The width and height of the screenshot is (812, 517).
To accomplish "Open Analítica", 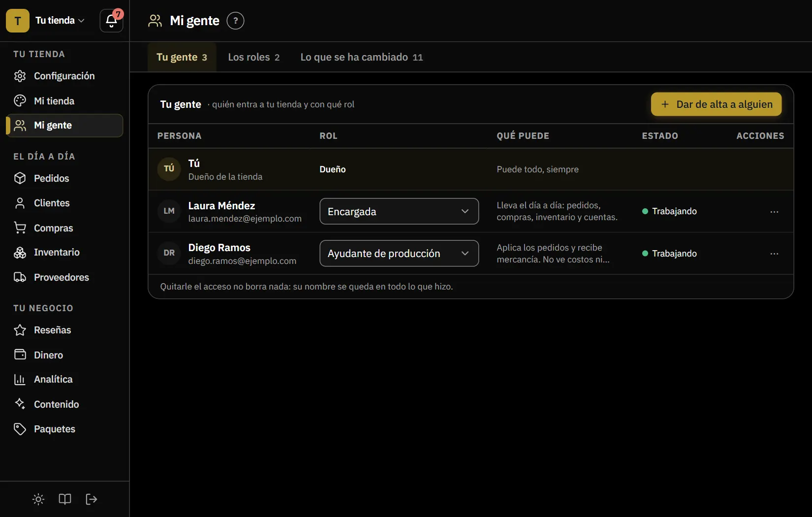I will click(64, 379).
